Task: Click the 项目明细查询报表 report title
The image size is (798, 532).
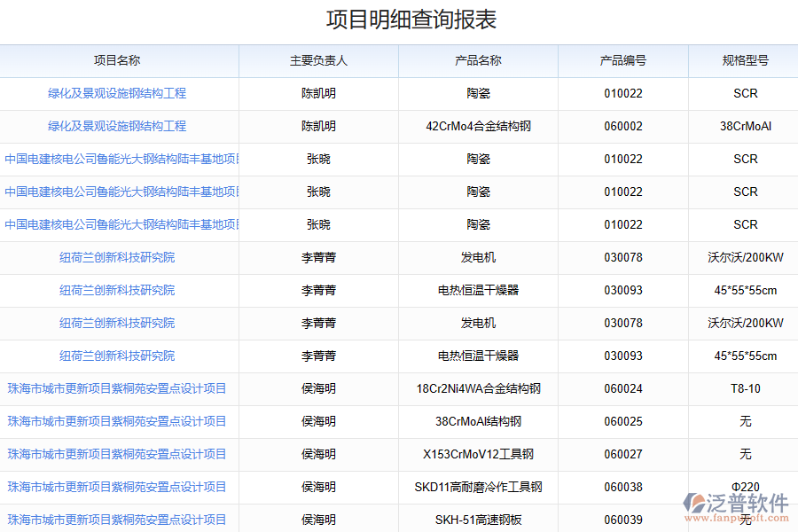Action: click(399, 20)
